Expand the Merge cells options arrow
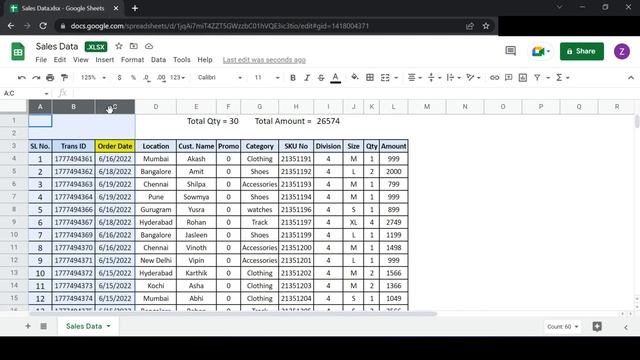The height and width of the screenshot is (360, 640). (x=396, y=78)
